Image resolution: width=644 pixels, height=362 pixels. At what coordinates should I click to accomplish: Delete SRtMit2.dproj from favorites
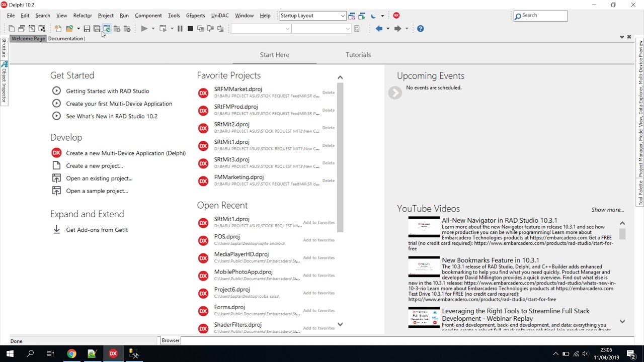[329, 128]
